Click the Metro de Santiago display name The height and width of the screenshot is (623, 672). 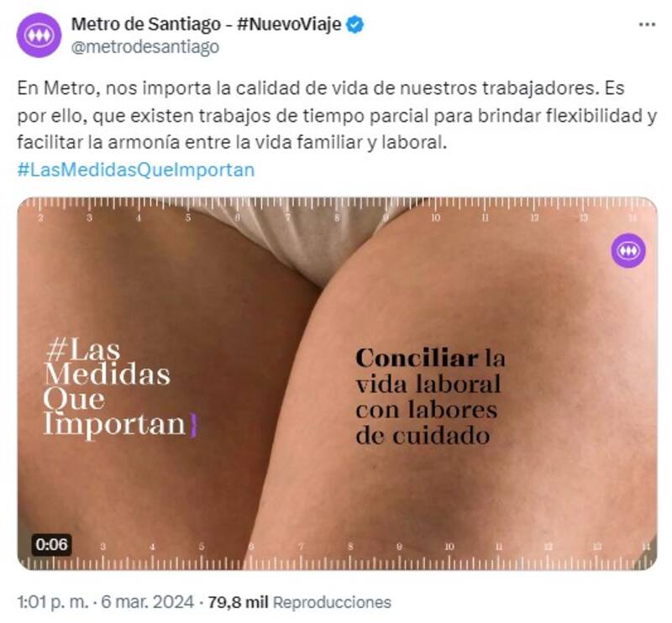[145, 24]
